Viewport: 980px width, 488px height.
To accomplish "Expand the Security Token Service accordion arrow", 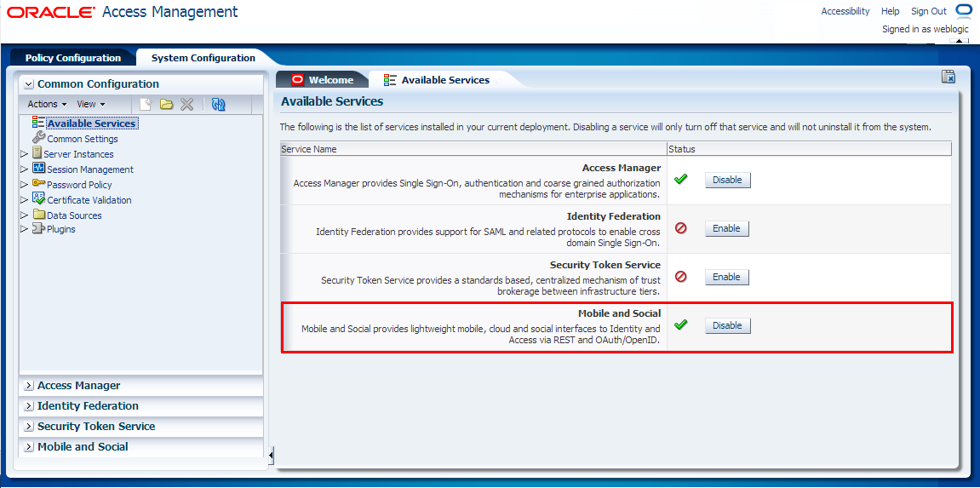I will point(29,427).
